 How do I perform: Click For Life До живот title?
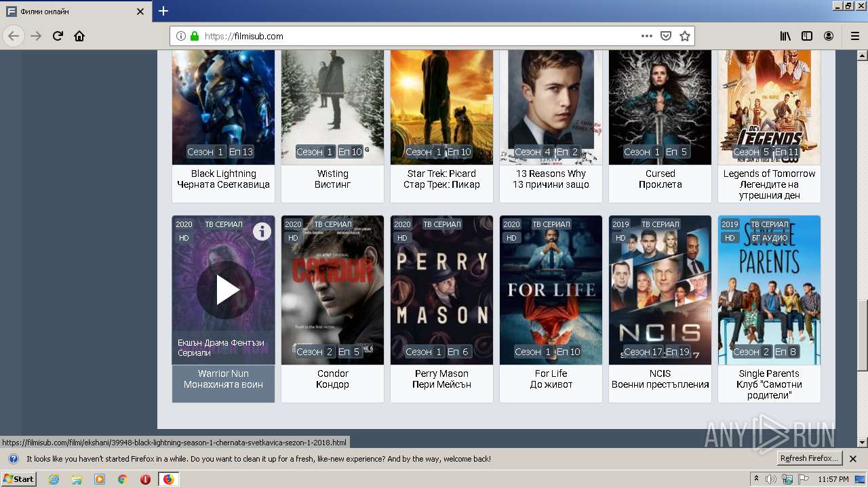[x=551, y=379]
